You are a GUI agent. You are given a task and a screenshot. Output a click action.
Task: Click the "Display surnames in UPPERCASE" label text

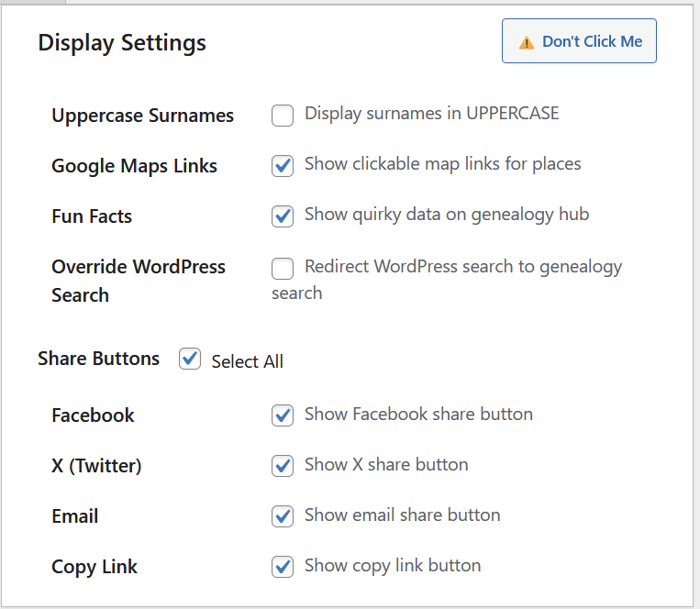click(431, 114)
